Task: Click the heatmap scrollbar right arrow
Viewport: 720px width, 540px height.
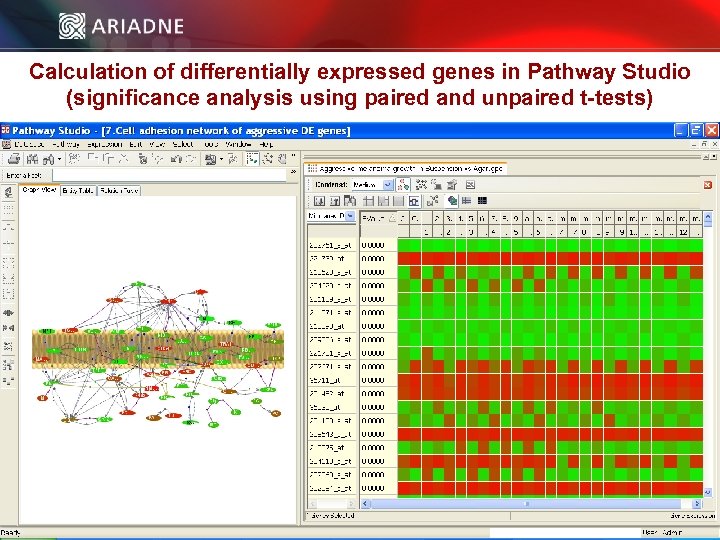Action: coord(697,504)
